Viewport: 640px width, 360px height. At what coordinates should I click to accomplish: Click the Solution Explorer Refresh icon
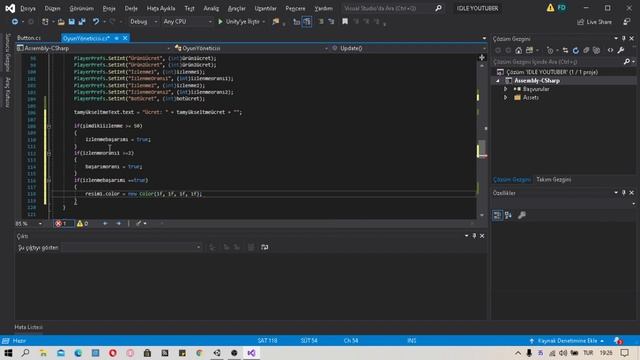click(x=576, y=51)
